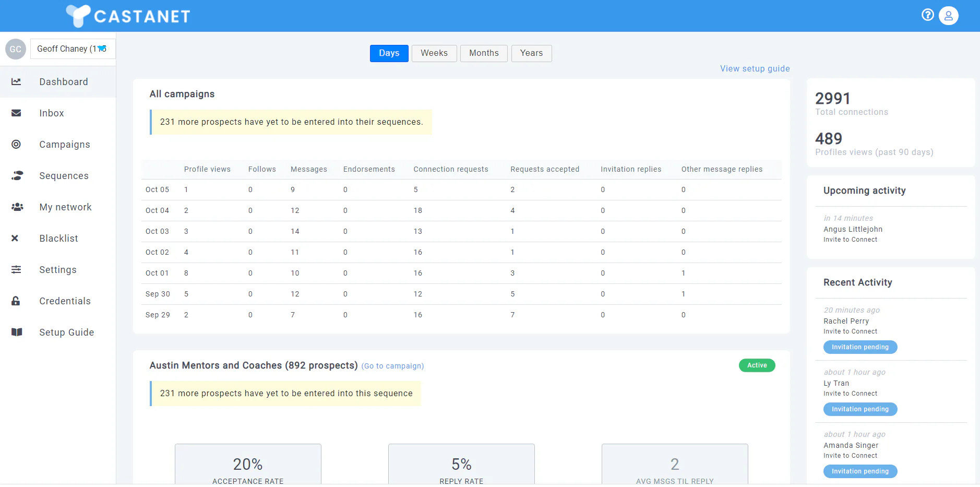Click the Inbox envelope icon
The height and width of the screenshot is (487, 980).
pyautogui.click(x=16, y=113)
